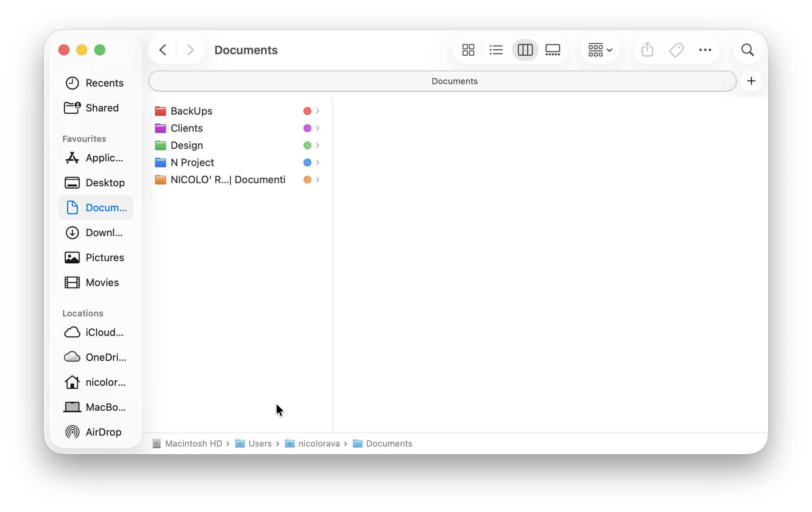Navigate to Users via breadcrumb path
Screen dimensions: 812x512
tap(260, 443)
